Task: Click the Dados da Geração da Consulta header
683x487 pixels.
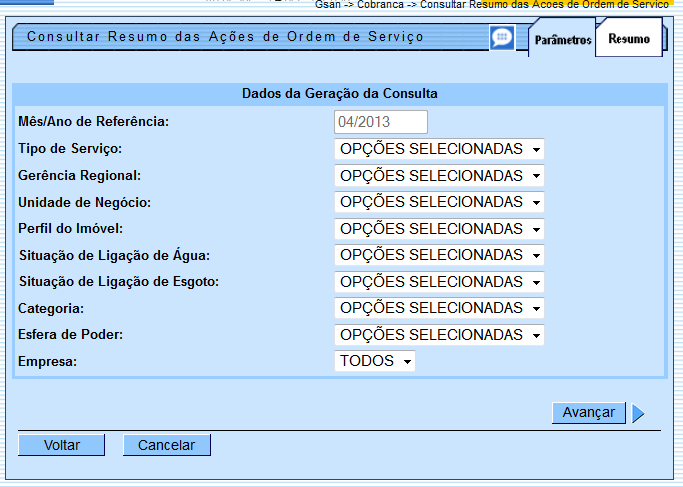Action: point(339,93)
